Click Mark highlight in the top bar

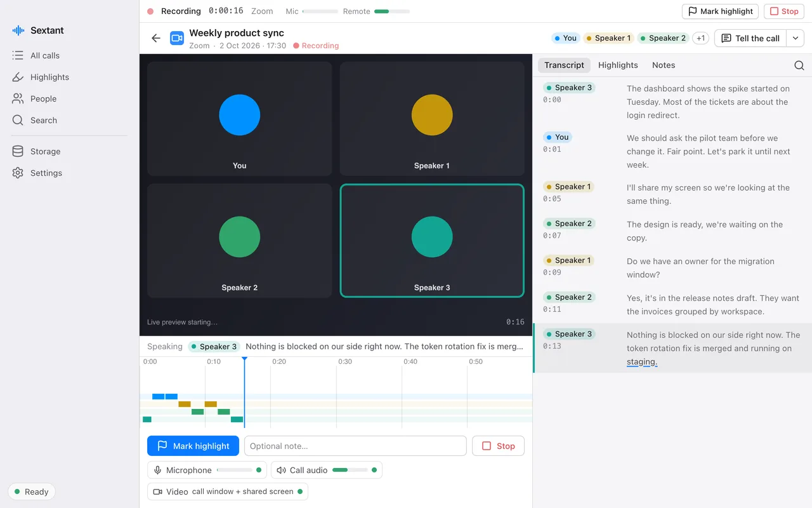pyautogui.click(x=720, y=11)
